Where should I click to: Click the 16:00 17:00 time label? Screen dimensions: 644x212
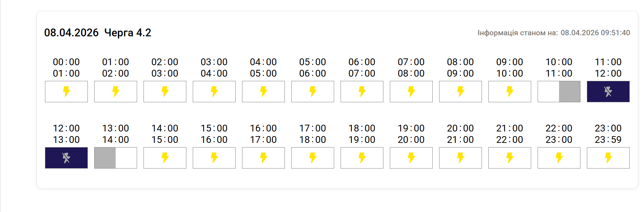(263, 134)
